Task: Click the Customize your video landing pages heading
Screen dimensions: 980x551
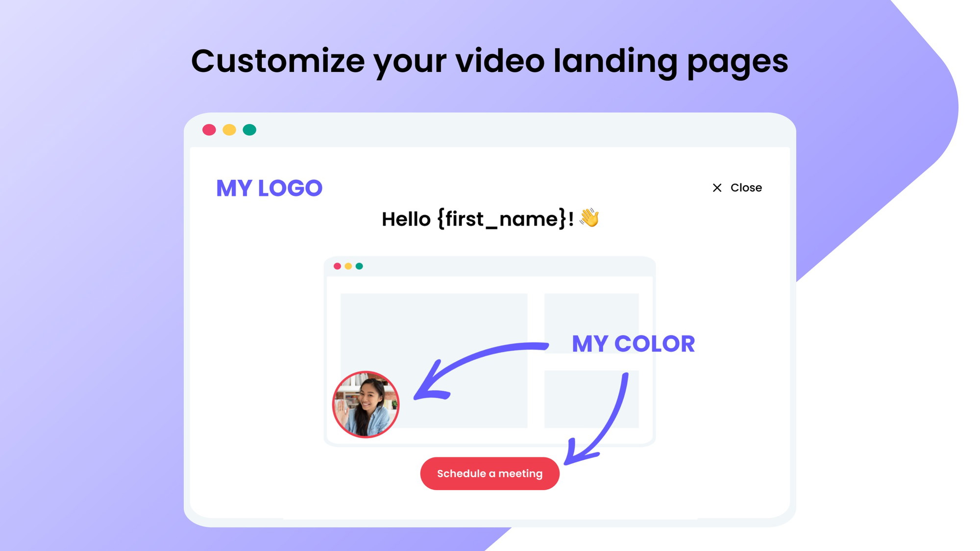Action: [490, 61]
